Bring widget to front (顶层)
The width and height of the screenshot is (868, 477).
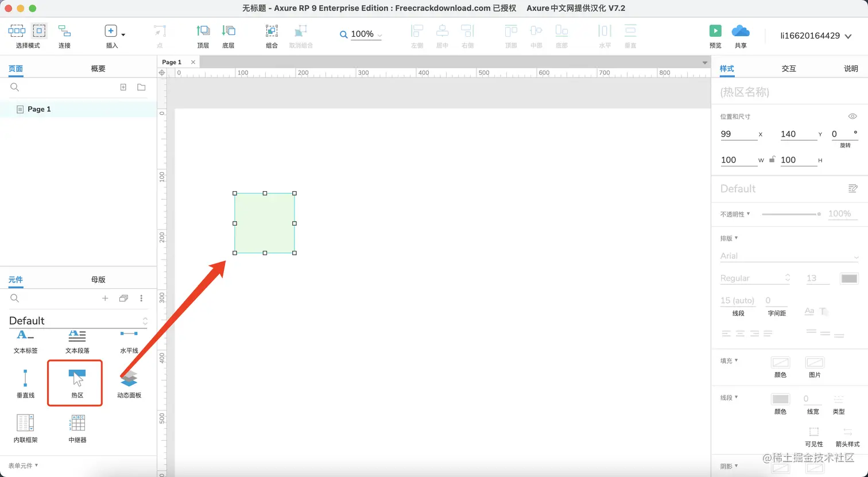click(x=203, y=31)
